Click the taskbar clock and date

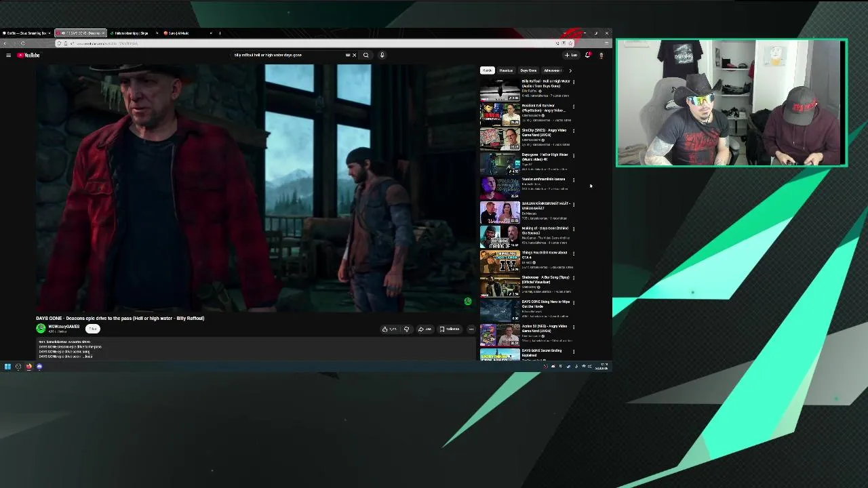pyautogui.click(x=601, y=367)
